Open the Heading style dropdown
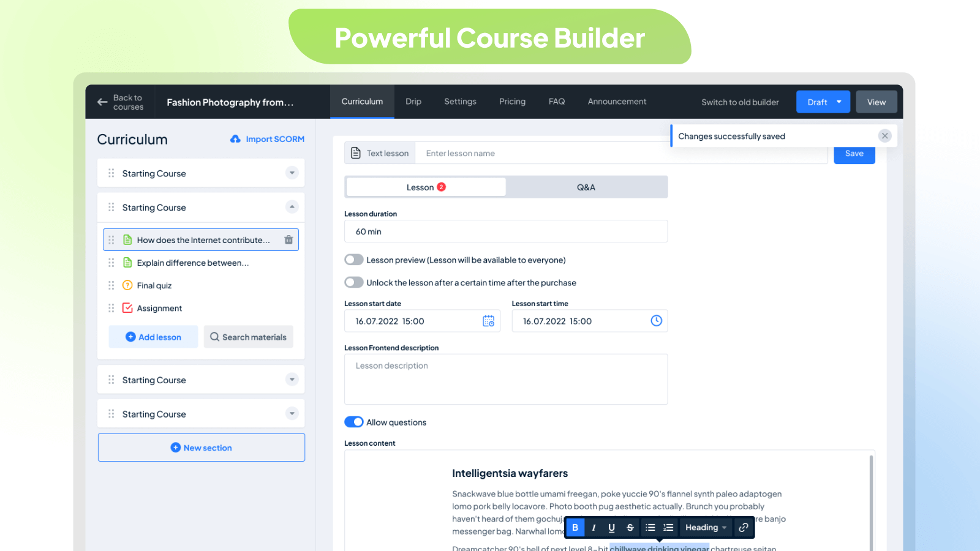980x551 pixels. click(706, 528)
